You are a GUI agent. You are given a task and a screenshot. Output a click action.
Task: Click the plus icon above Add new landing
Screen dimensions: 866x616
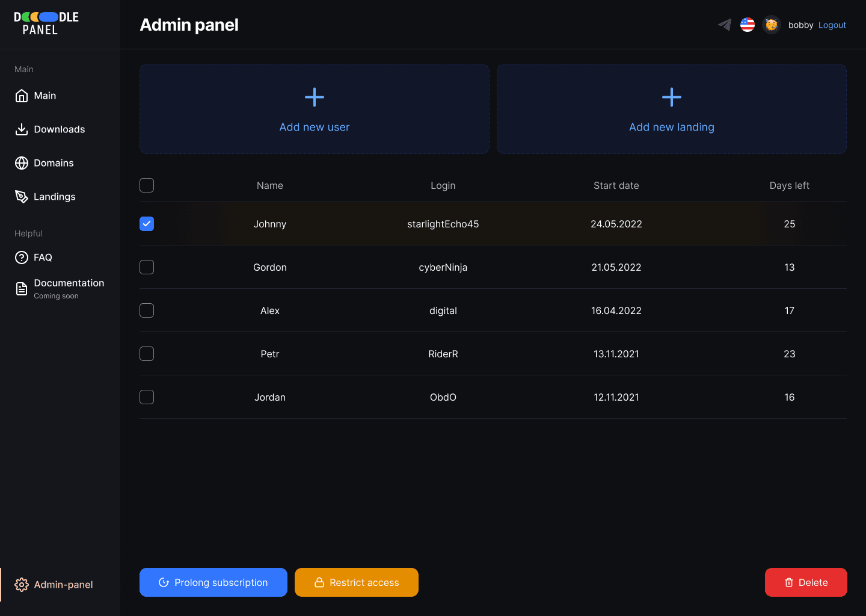pos(672,97)
